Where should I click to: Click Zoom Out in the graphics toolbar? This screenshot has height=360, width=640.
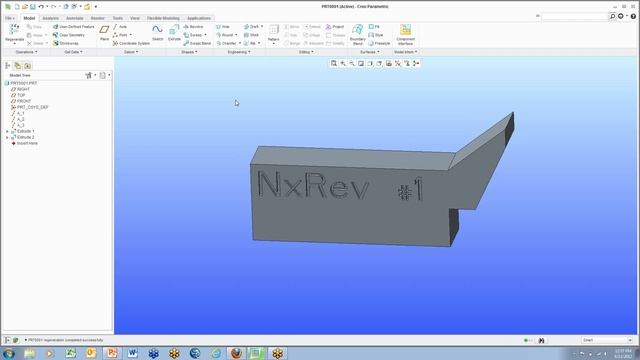[352, 63]
